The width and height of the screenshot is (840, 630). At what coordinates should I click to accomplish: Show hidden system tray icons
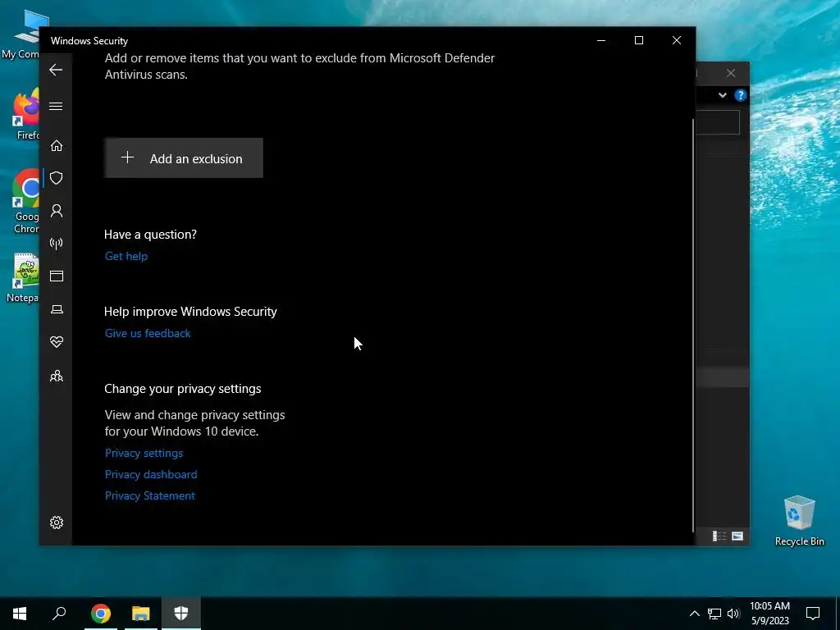tap(694, 614)
